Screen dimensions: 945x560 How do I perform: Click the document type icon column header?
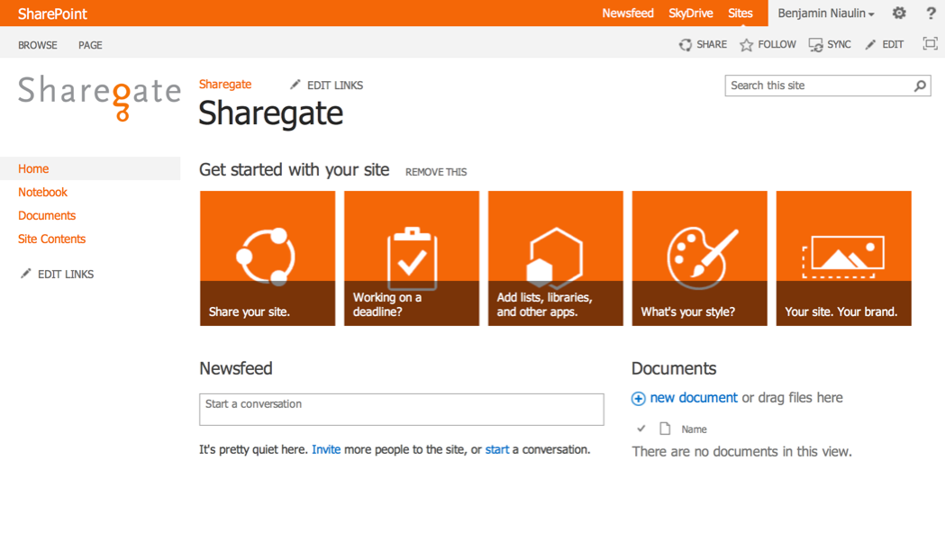665,429
